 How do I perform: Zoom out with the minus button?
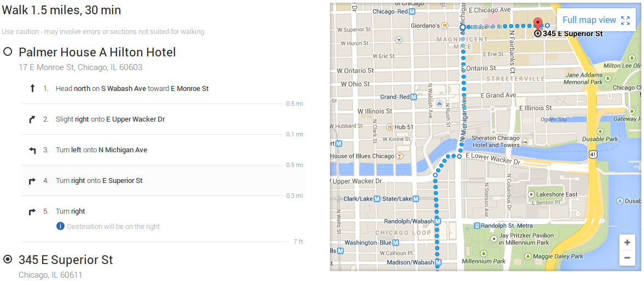pos(627,257)
